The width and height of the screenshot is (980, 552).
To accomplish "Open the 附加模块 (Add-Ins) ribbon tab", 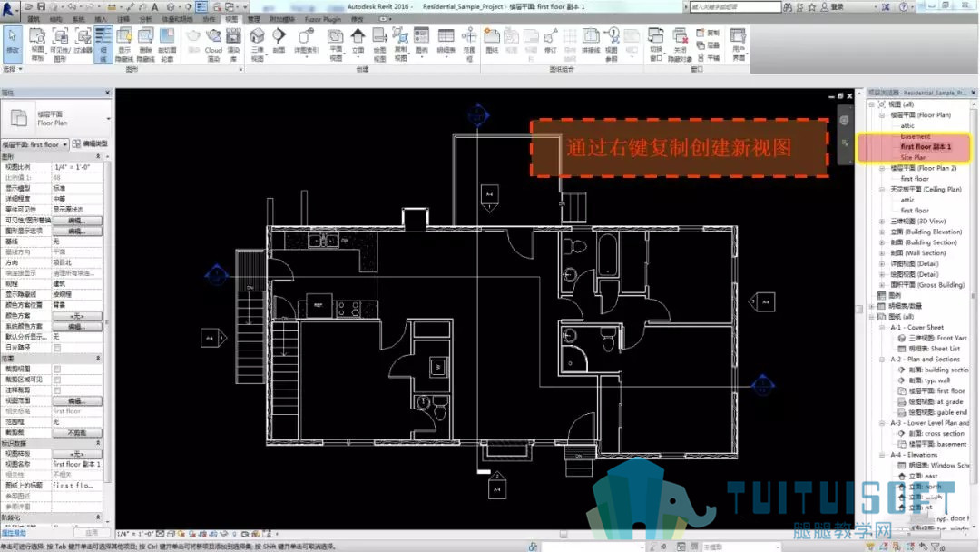I will pyautogui.click(x=282, y=19).
